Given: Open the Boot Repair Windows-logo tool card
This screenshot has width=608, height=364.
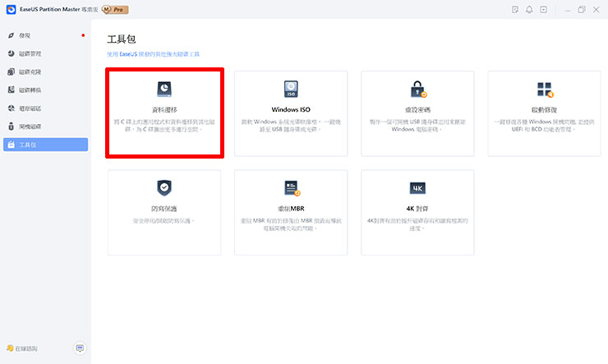Looking at the screenshot, I should [x=545, y=113].
